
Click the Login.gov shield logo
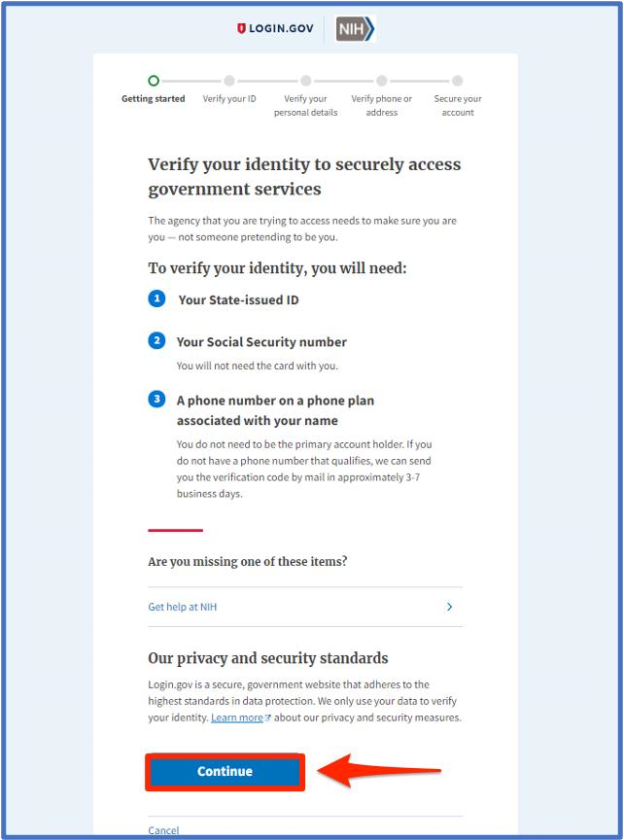click(x=242, y=29)
